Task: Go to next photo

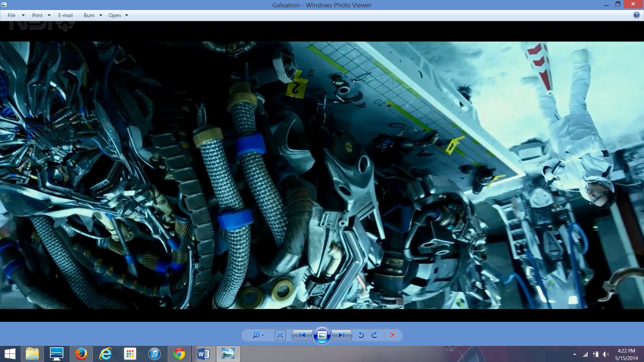Action: tap(341, 335)
